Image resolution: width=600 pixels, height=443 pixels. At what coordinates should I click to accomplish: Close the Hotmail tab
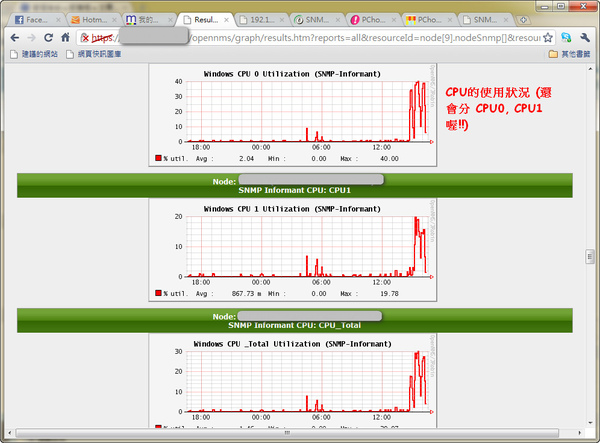tap(114, 20)
